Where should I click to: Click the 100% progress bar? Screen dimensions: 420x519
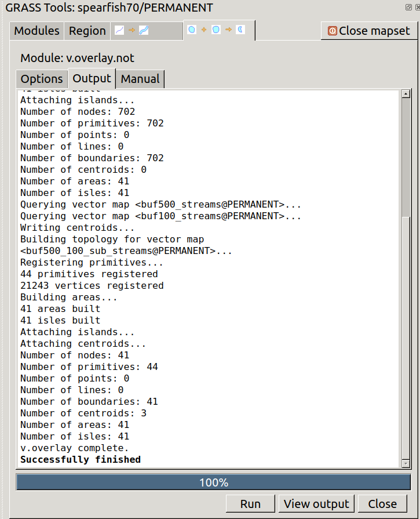[214, 482]
